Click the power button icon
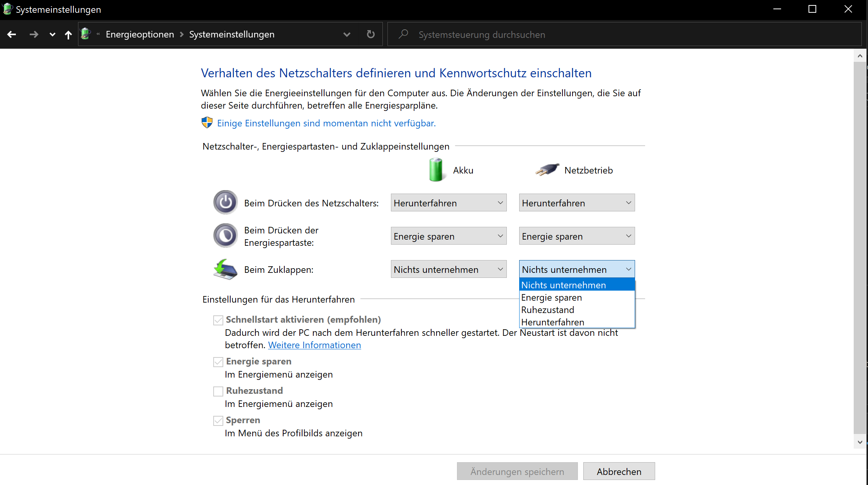868x485 pixels. (x=225, y=203)
